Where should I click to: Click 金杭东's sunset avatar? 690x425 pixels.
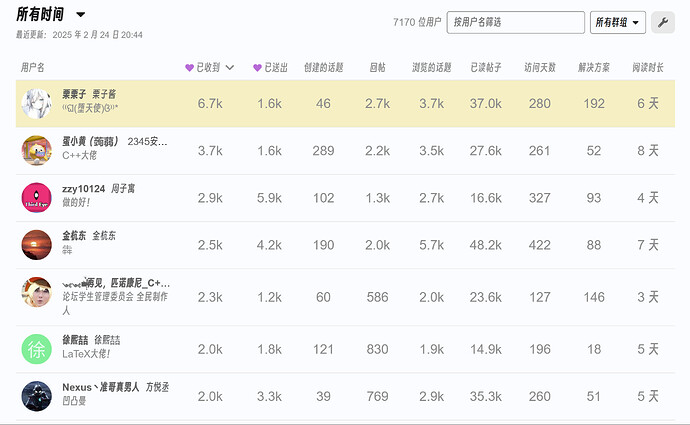[x=37, y=245]
